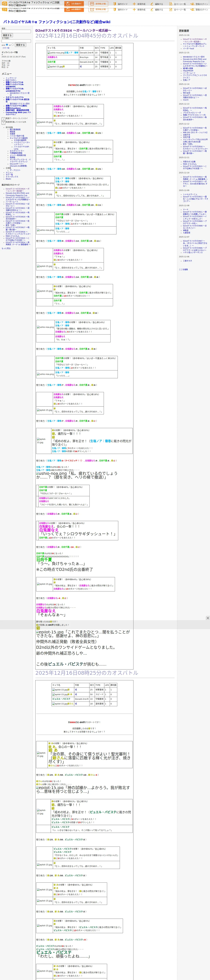Open 代理編集依頼板 menu link

point(16,153)
